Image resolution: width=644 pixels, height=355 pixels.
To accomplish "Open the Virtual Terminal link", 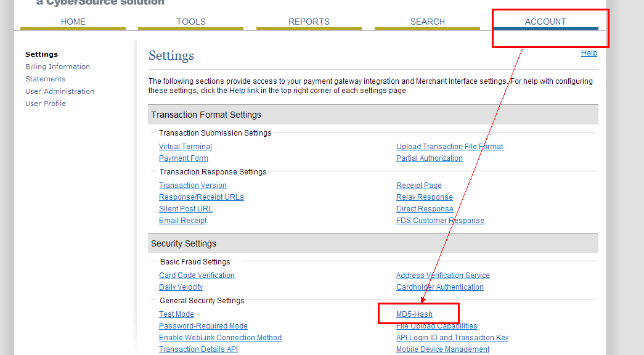I will coord(185,147).
